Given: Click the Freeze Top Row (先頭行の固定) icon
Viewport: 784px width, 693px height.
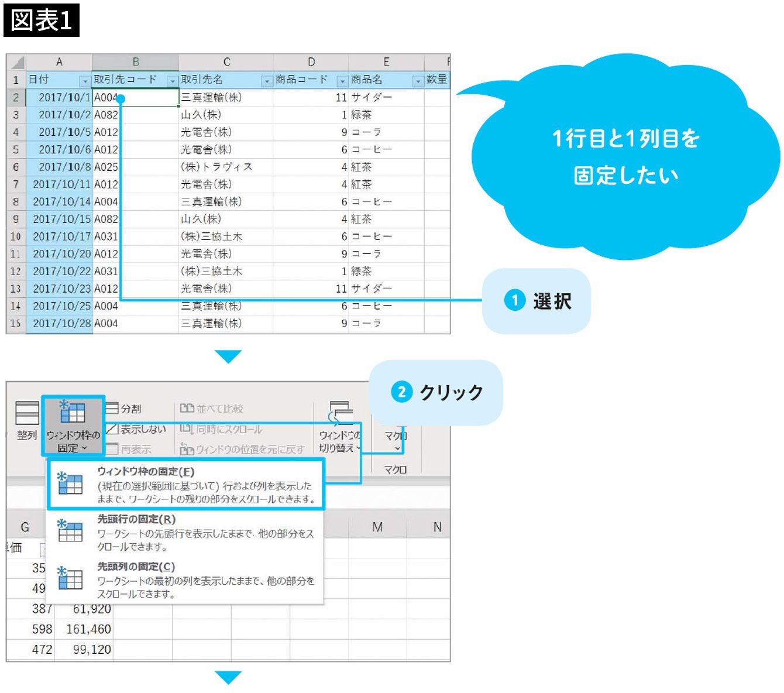Looking at the screenshot, I should click(70, 531).
